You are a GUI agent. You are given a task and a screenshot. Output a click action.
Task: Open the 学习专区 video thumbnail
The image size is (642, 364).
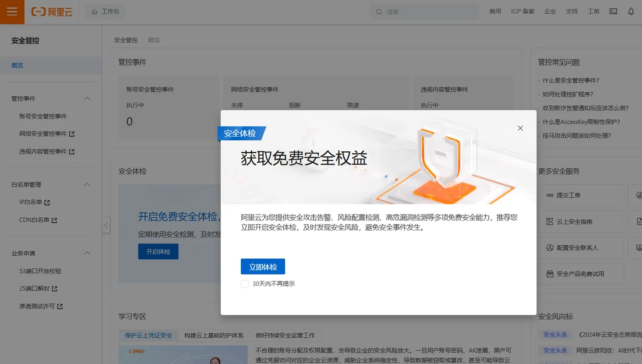[x=183, y=354]
